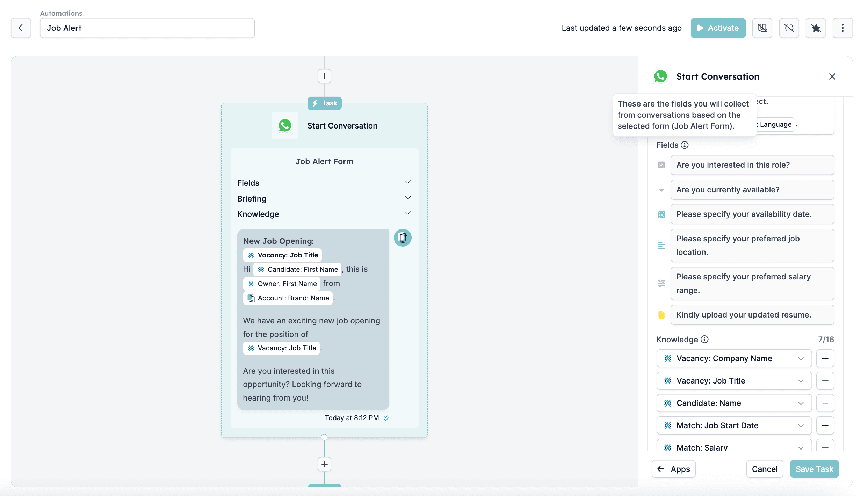This screenshot has width=868, height=496.
Task: Select 'Are you currently available?' field
Action: tap(752, 190)
